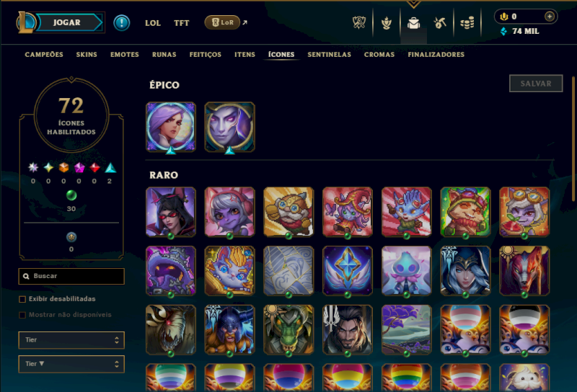Switch to the SENTINELAS tab
This screenshot has width=577, height=392.
tap(330, 55)
